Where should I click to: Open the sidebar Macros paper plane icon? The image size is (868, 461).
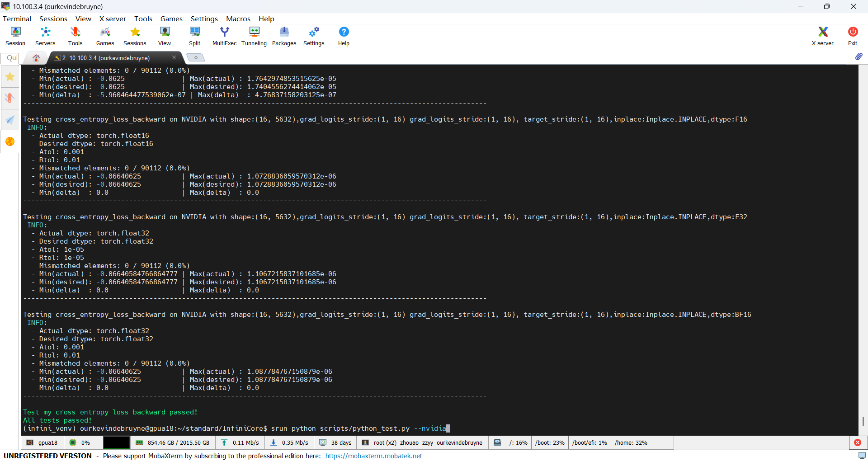tap(10, 120)
